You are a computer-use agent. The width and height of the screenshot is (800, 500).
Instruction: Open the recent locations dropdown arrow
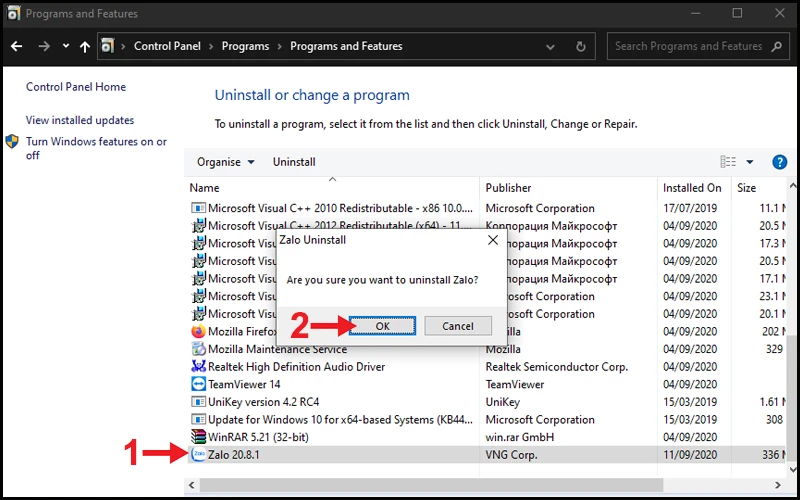[66, 46]
